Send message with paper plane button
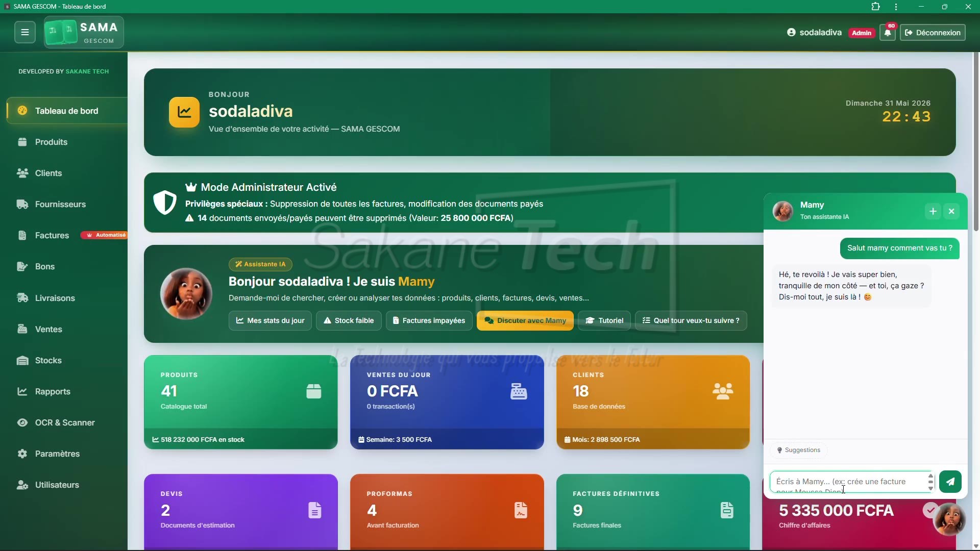 coord(950,481)
